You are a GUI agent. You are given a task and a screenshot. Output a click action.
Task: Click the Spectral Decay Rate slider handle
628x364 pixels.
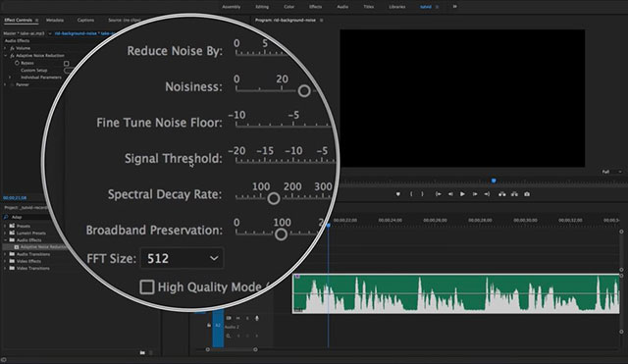pyautogui.click(x=274, y=198)
